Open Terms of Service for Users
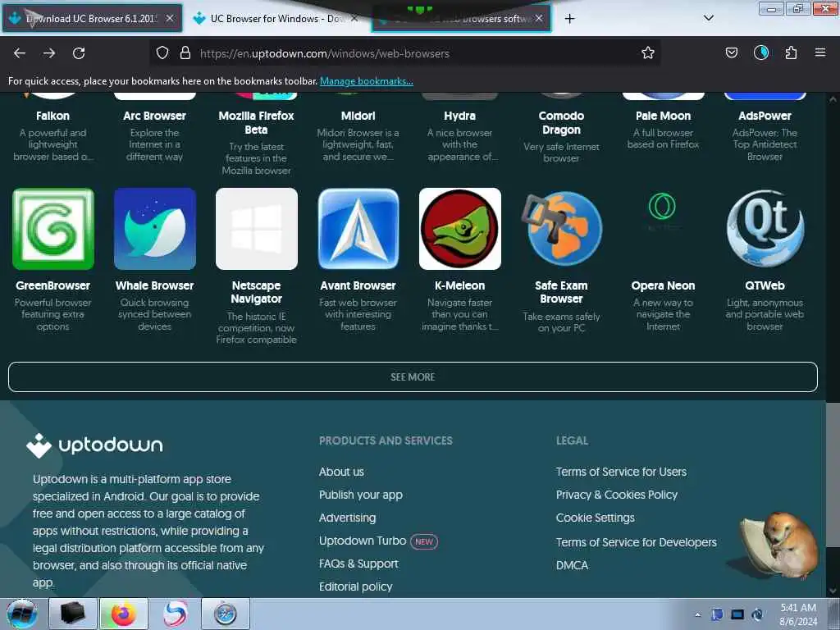The image size is (840, 630). pyautogui.click(x=621, y=472)
